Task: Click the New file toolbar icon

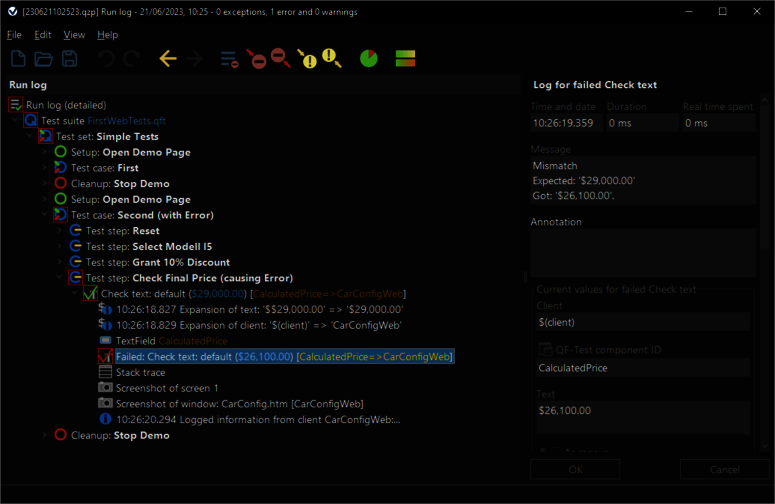Action: [18, 59]
